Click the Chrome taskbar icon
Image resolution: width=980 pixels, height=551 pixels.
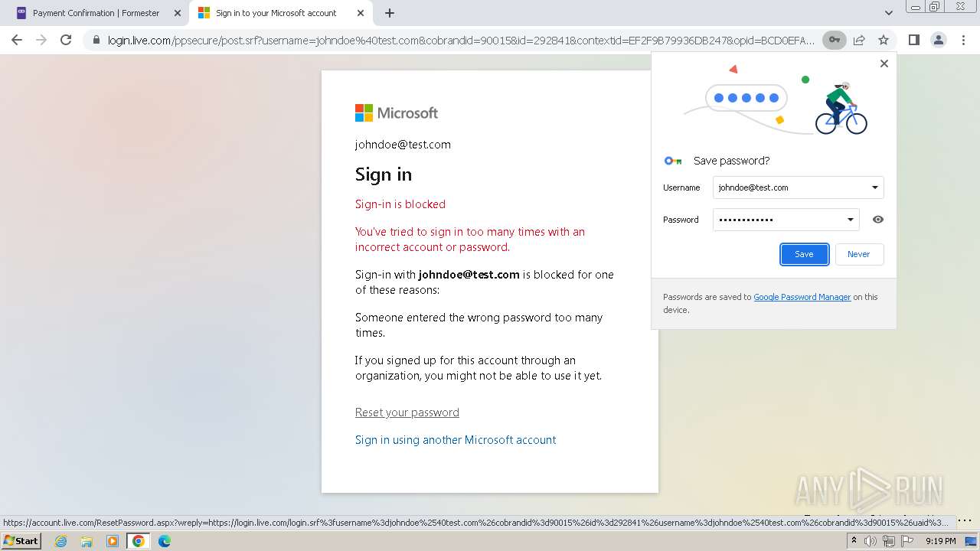[x=139, y=541]
